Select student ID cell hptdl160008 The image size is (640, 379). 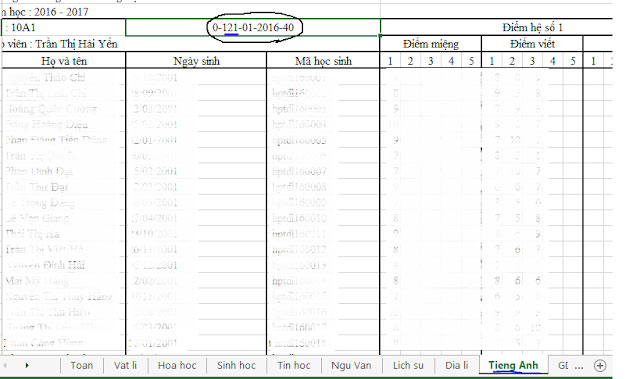tap(323, 187)
